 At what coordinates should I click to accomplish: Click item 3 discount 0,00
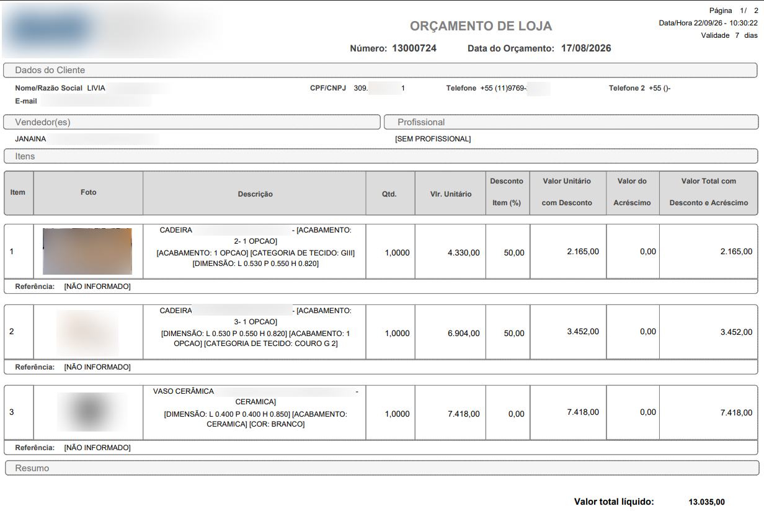pos(516,414)
